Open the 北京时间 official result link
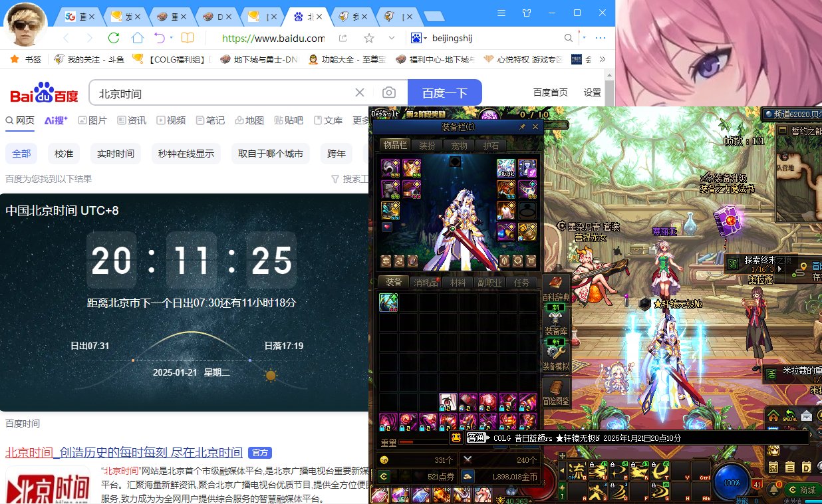Image resolution: width=822 pixels, height=504 pixels. click(124, 452)
